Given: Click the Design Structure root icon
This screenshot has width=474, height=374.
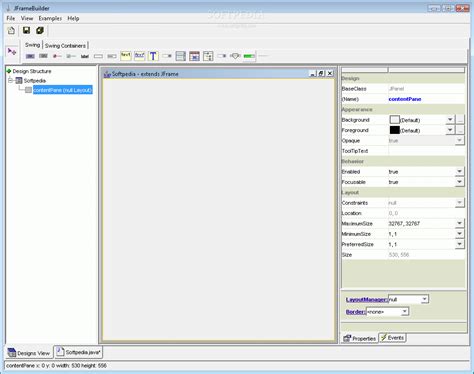Looking at the screenshot, I should click(x=9, y=71).
